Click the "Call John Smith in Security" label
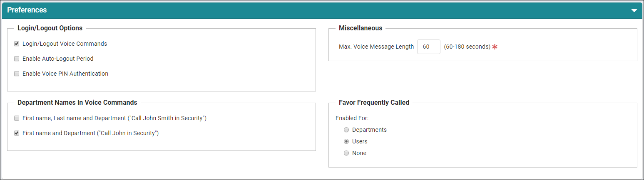Screen dimensions: 644x180 click(x=114, y=118)
